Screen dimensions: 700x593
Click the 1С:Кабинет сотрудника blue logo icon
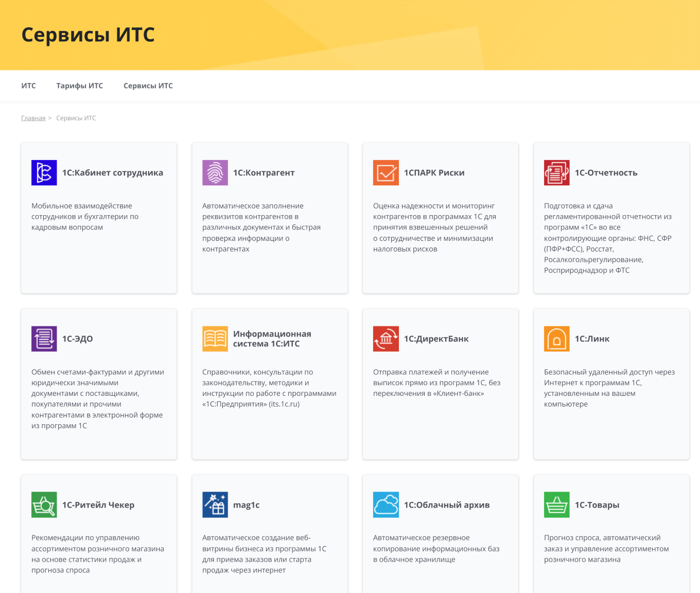[44, 172]
